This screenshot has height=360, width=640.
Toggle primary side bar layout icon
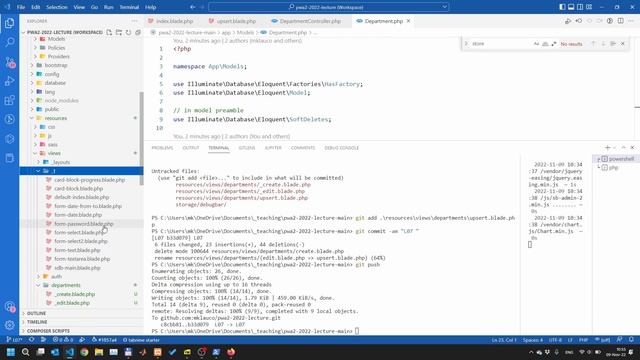coord(562,7)
